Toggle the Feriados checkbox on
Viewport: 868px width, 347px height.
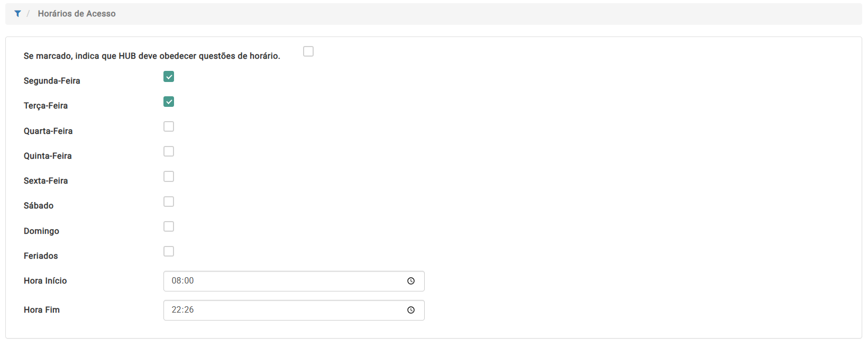[x=169, y=251]
